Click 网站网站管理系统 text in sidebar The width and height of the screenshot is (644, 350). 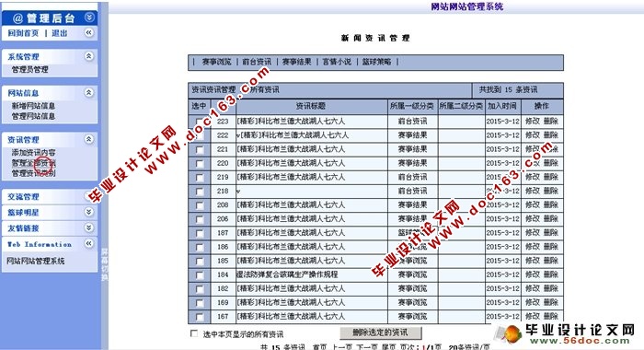[35, 261]
